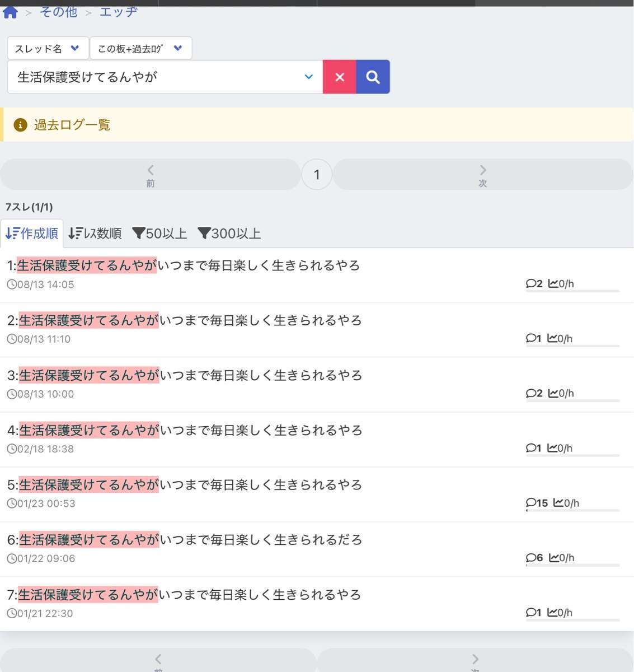Viewport: 634px width, 672px height.
Task: Click the activity progress bar of thread 3
Action: (572, 401)
